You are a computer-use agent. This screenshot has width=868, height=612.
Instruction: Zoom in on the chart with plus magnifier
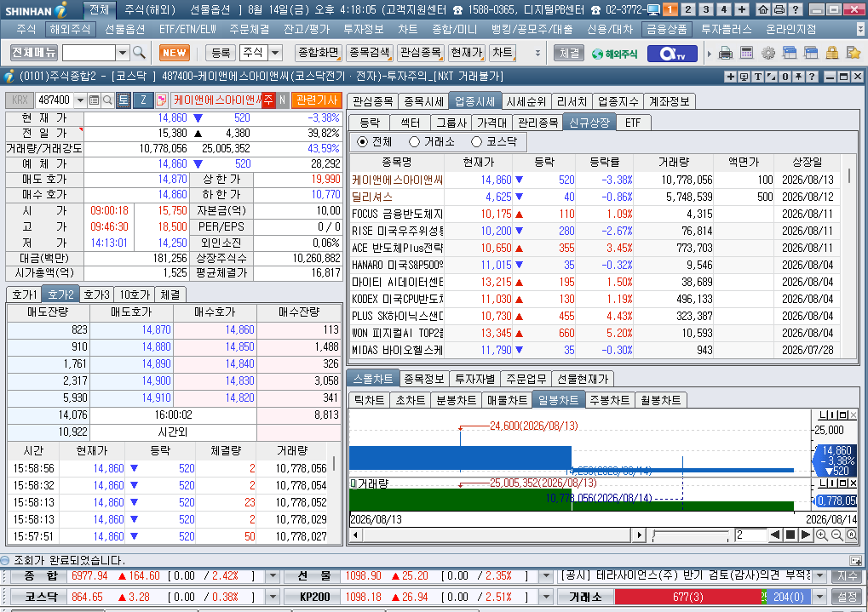(821, 535)
